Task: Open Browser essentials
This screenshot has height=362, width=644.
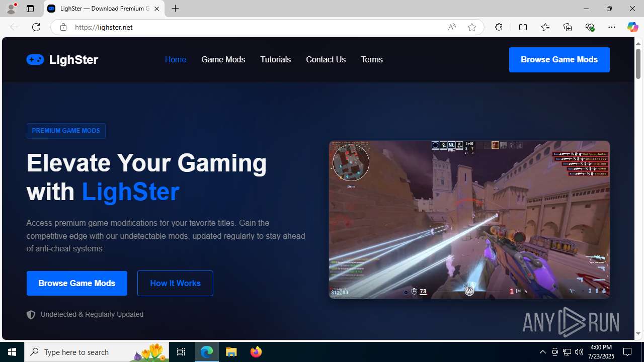Action: pos(590,27)
